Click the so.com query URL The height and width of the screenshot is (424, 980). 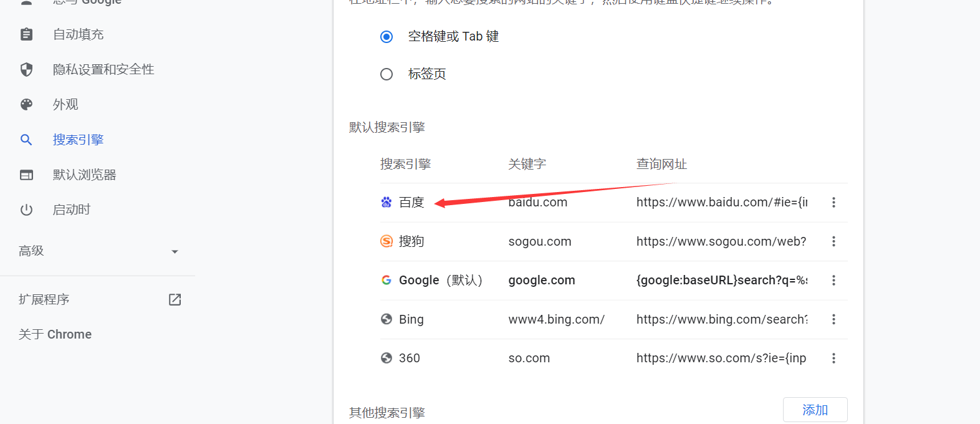721,358
